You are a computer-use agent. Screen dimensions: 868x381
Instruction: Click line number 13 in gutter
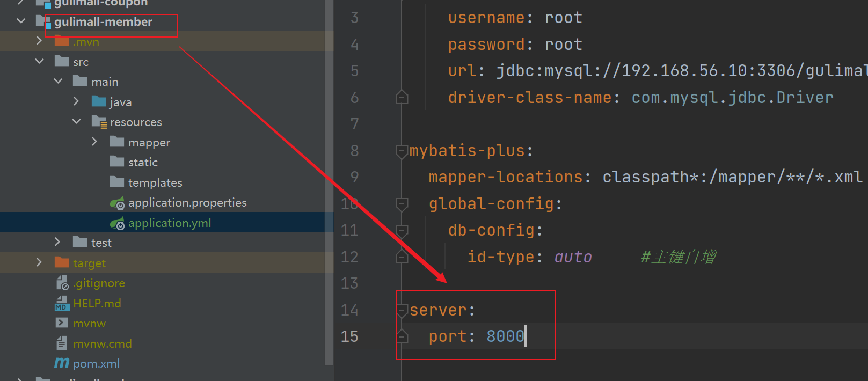349,283
